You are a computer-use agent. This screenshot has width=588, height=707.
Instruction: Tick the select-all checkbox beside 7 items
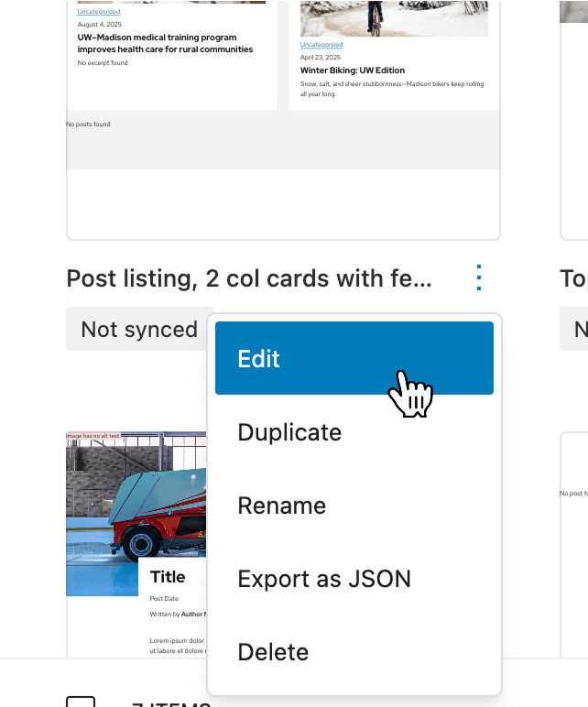[81, 702]
